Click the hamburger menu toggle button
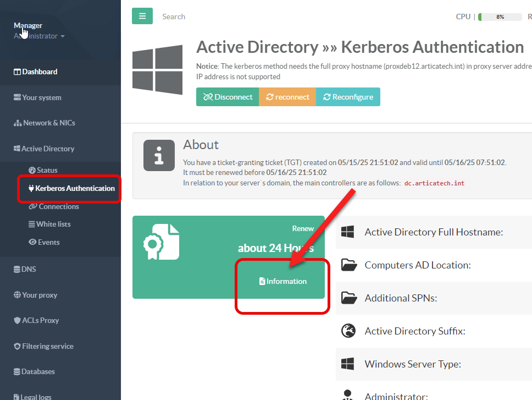Viewport: 532px width, 400px height. click(142, 16)
